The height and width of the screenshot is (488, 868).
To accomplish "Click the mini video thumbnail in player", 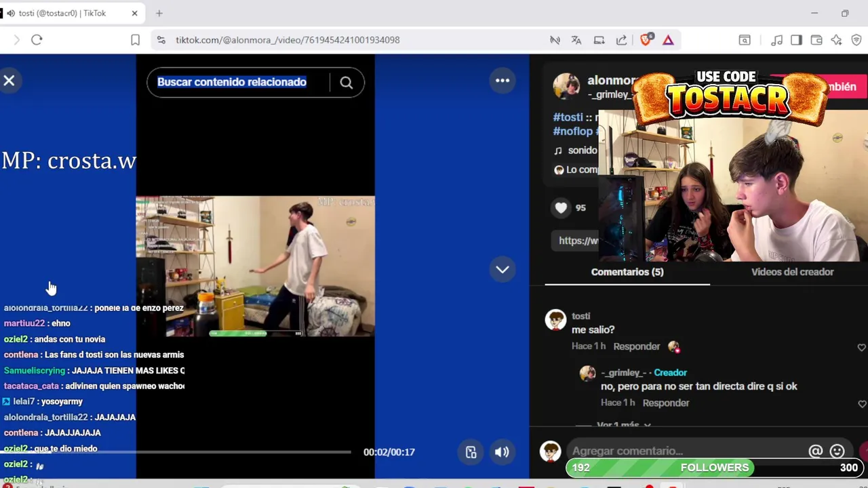I will click(x=255, y=267).
